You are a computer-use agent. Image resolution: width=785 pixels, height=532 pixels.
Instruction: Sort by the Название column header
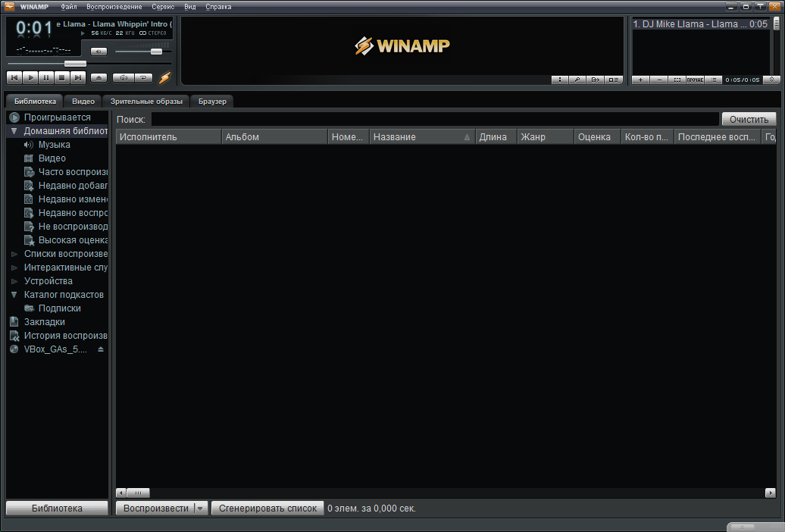(422, 136)
